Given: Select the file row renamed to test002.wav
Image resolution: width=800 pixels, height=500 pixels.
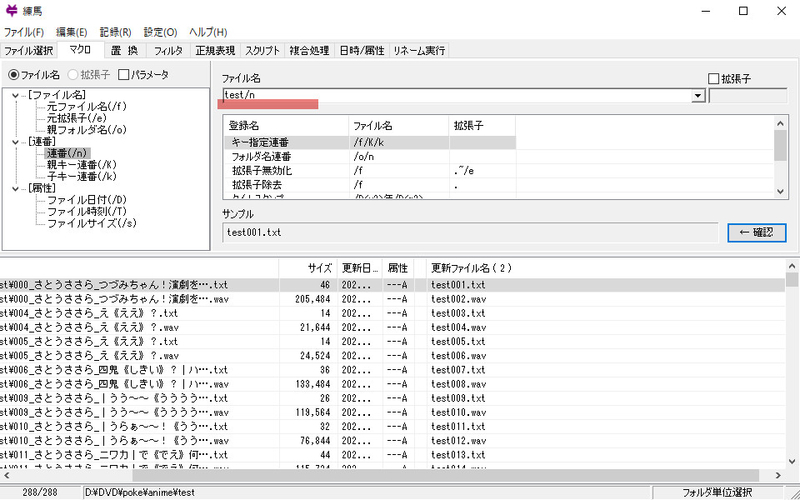Looking at the screenshot, I should tap(392, 299).
